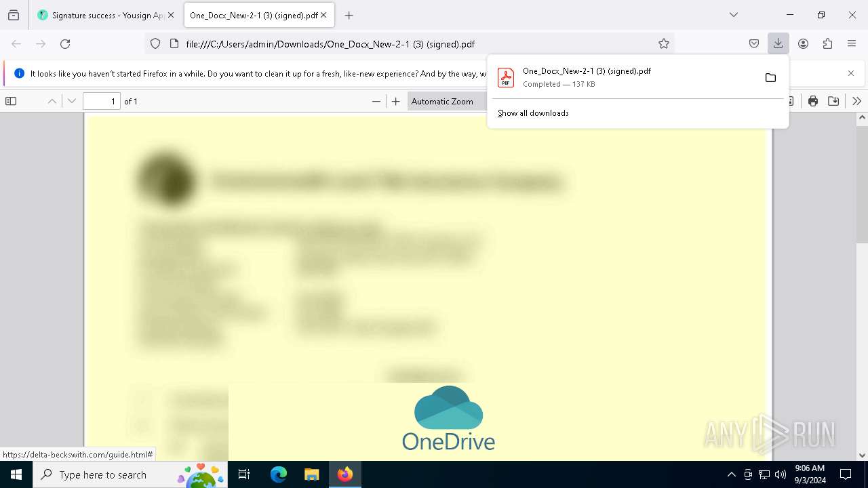Open the clock showing 9:06 AM
Viewport: 868px width, 488px height.
tap(810, 474)
